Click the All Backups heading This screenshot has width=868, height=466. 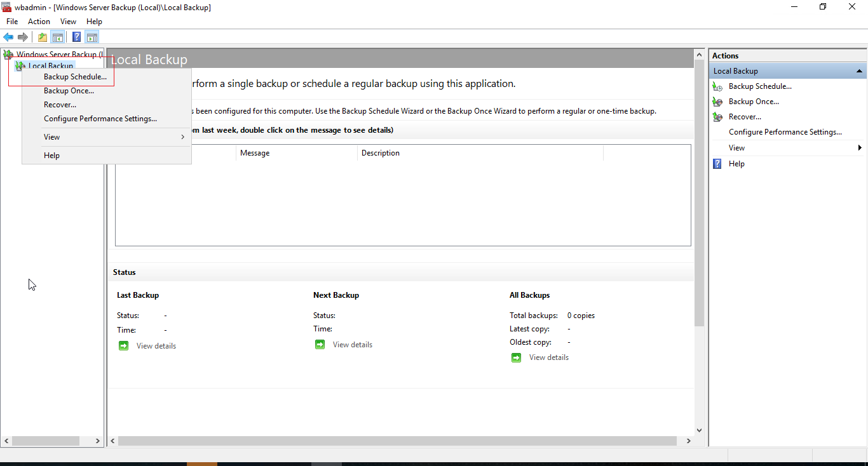530,295
